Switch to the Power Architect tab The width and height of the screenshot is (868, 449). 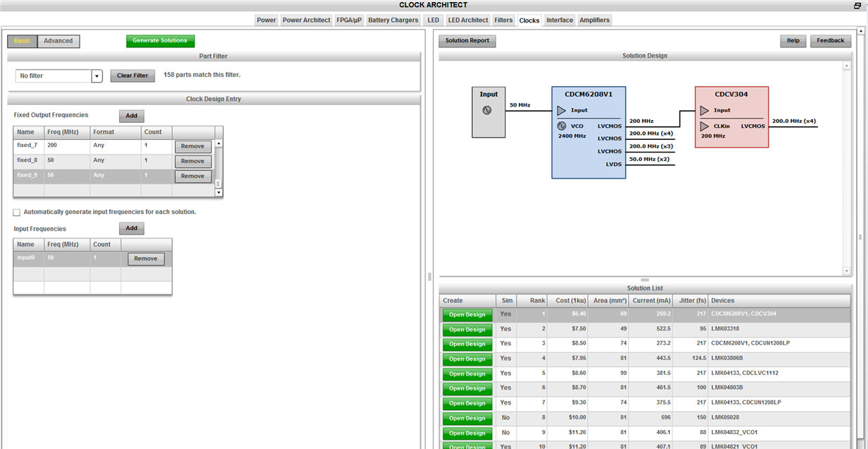coord(306,20)
